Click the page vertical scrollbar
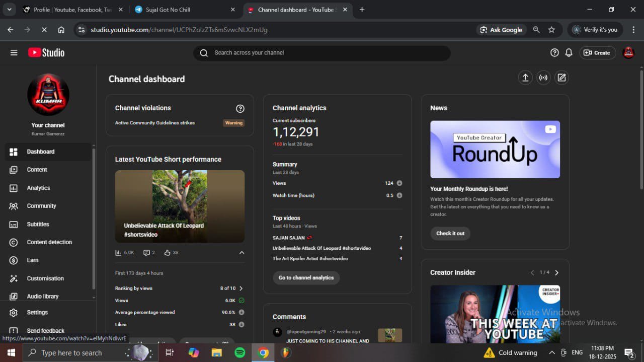 640,131
